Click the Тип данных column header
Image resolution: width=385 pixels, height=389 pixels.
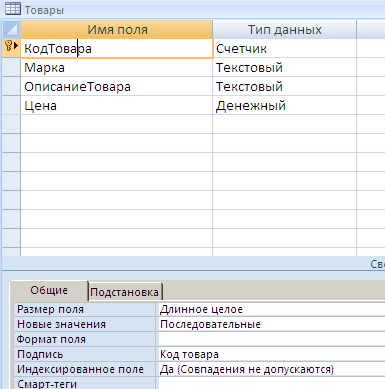pyautogui.click(x=284, y=29)
